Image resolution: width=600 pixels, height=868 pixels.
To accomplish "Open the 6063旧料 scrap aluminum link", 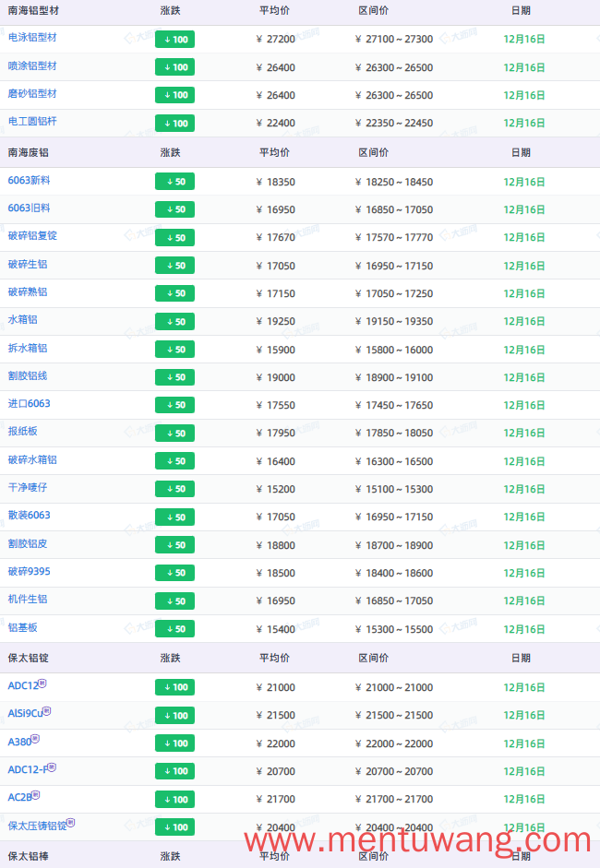I will click(29, 208).
